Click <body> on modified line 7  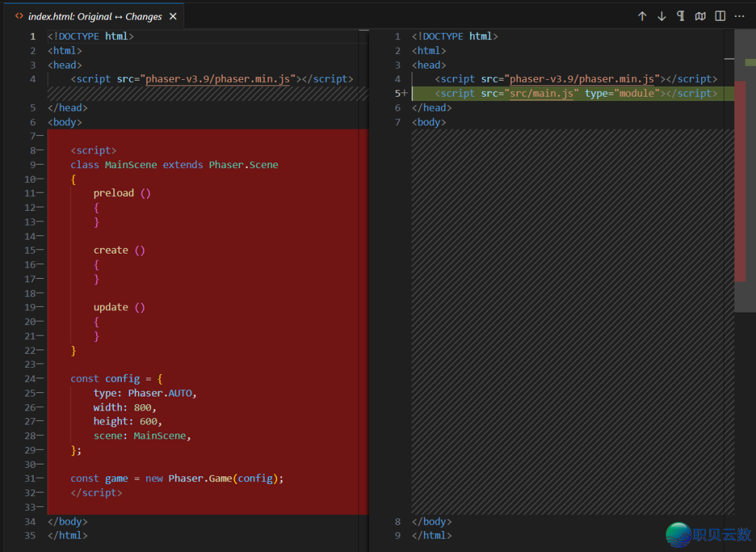[x=428, y=123]
